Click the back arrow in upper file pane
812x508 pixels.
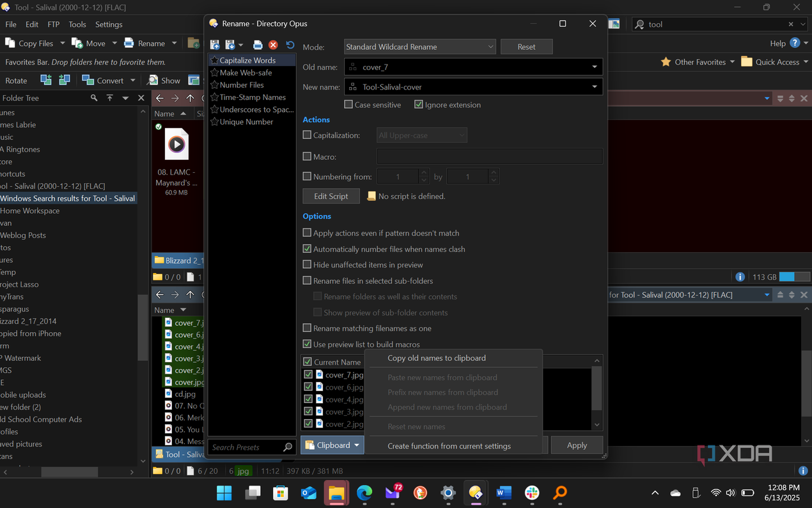point(159,98)
